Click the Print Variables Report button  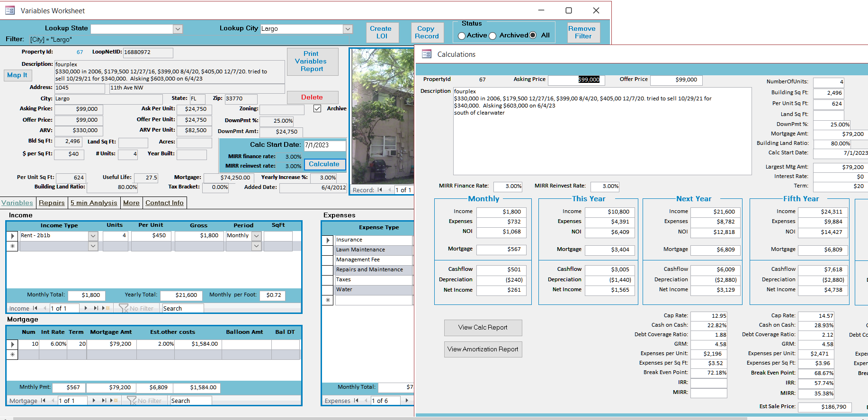click(x=312, y=61)
